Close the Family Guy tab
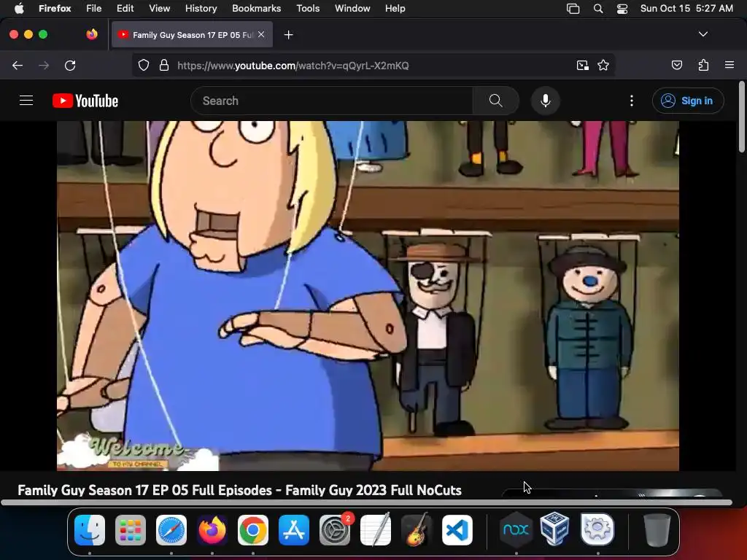 (261, 34)
